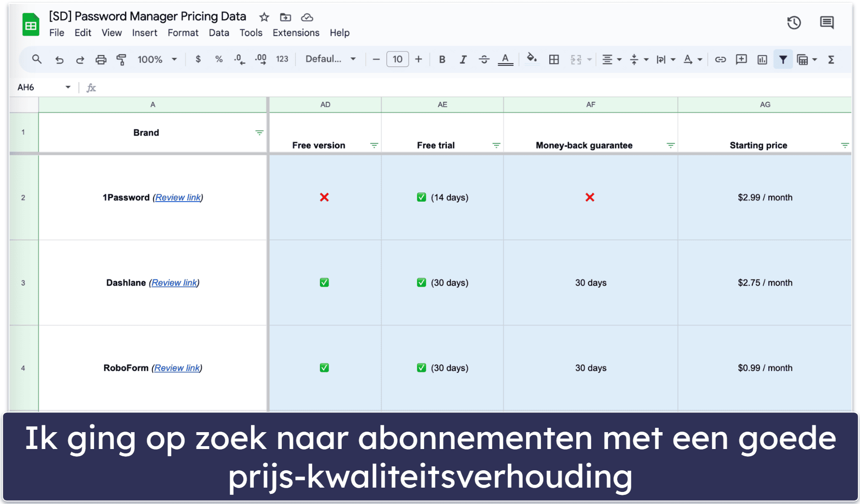This screenshot has height=504, width=860.
Task: Open the borders tool
Action: tap(554, 60)
